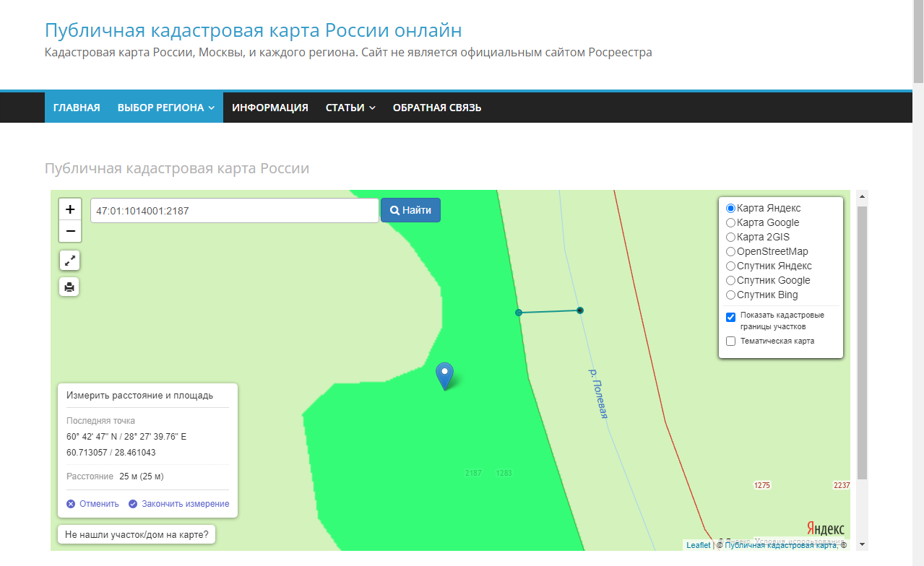Click parcel label 2187 on map
This screenshot has height=566, width=924.
coord(473,473)
